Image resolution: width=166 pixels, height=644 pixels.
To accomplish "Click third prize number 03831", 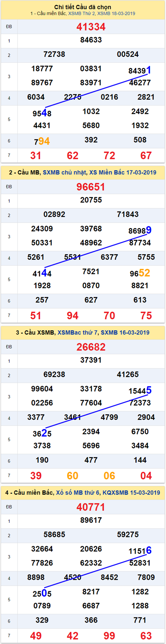I will tap(91, 69).
